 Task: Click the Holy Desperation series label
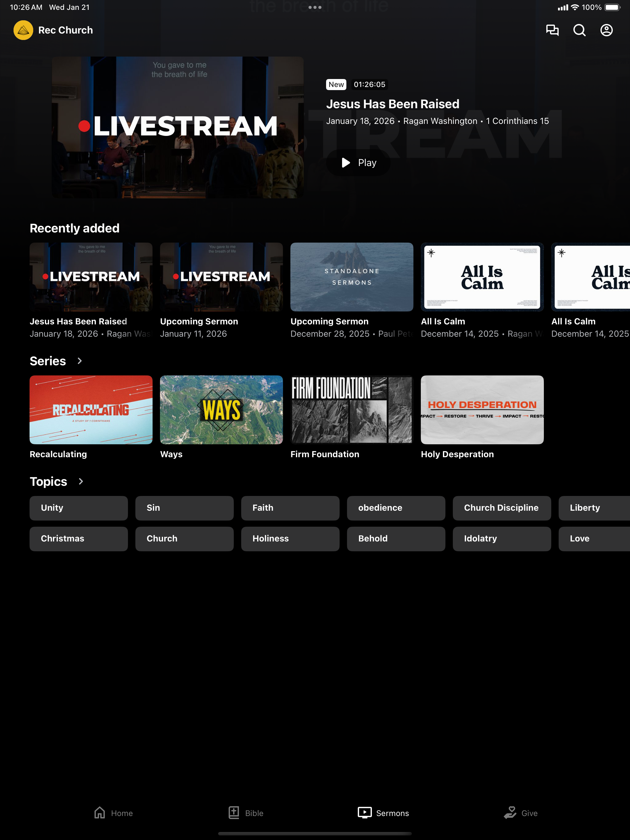click(457, 454)
